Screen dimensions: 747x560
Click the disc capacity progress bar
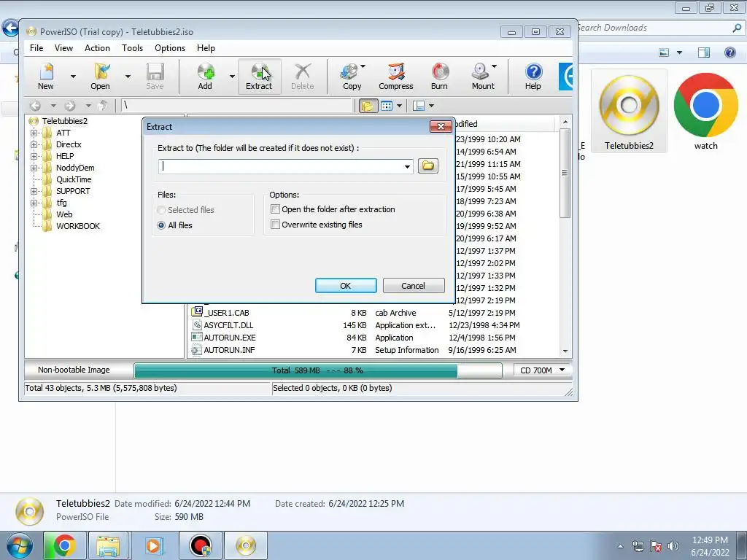click(318, 370)
